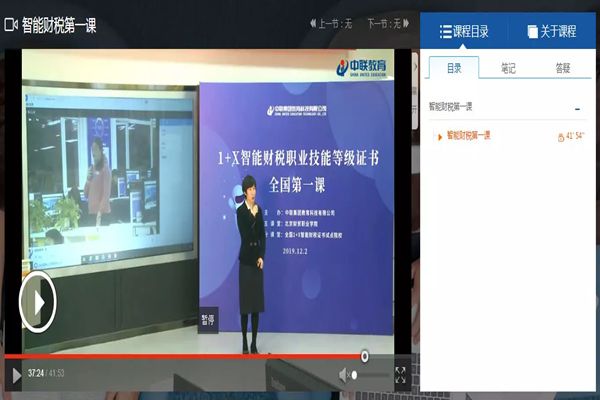The image size is (600, 400).
Task: Click the orange arrow before the lesson item
Action: click(x=439, y=135)
